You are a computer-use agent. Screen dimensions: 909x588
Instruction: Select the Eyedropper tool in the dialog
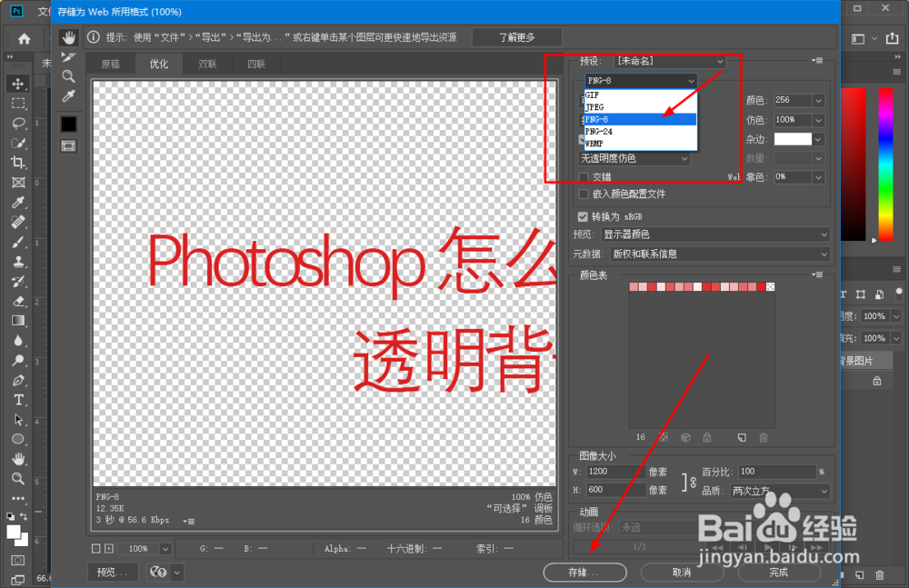[x=68, y=97]
